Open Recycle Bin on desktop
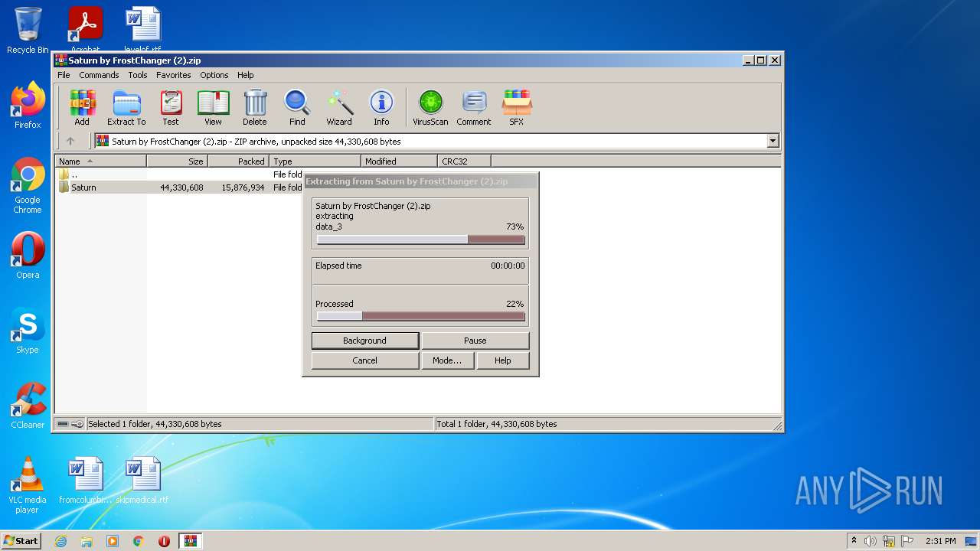 click(28, 31)
